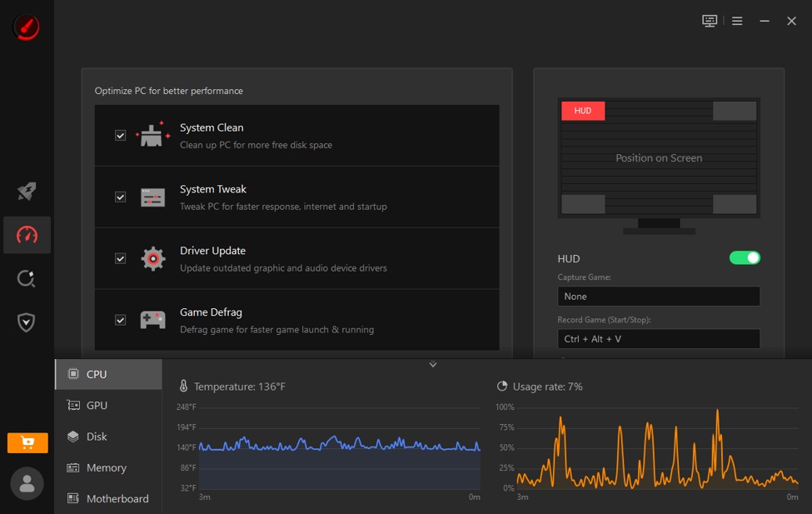The image size is (812, 514).
Task: Select the speedometer optimize sidebar icon
Action: pos(27,235)
